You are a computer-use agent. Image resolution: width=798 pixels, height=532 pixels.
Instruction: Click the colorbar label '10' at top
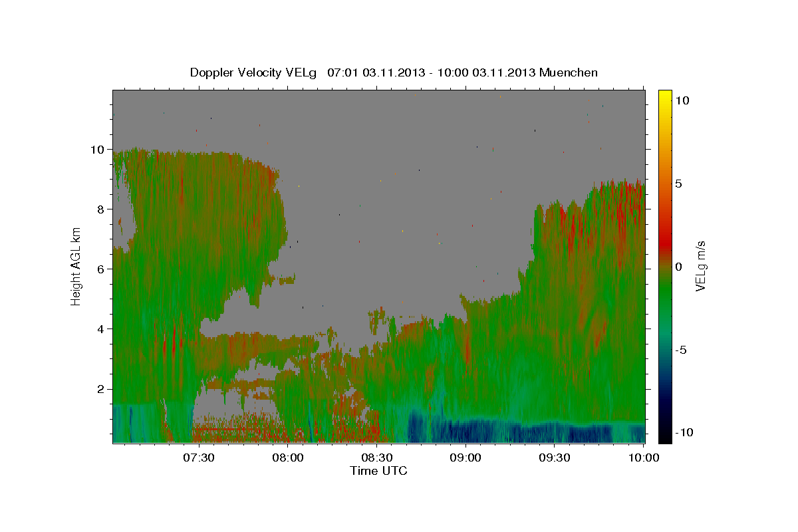pos(682,100)
